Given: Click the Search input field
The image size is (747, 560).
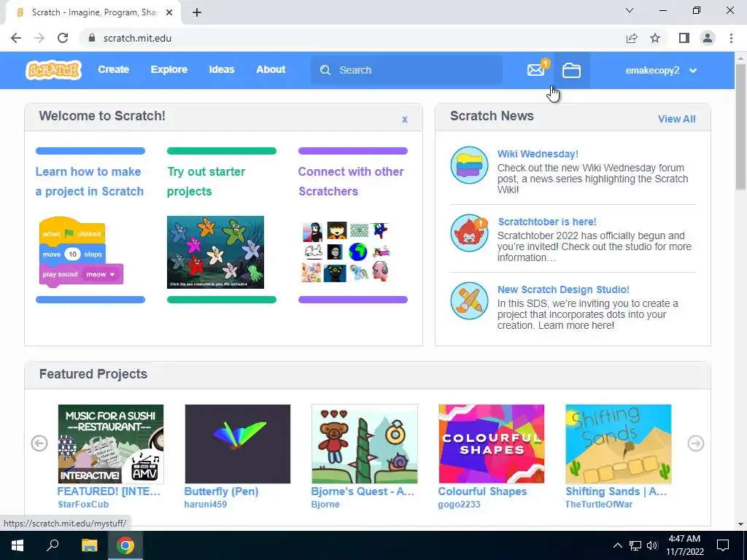Looking at the screenshot, I should (x=406, y=70).
